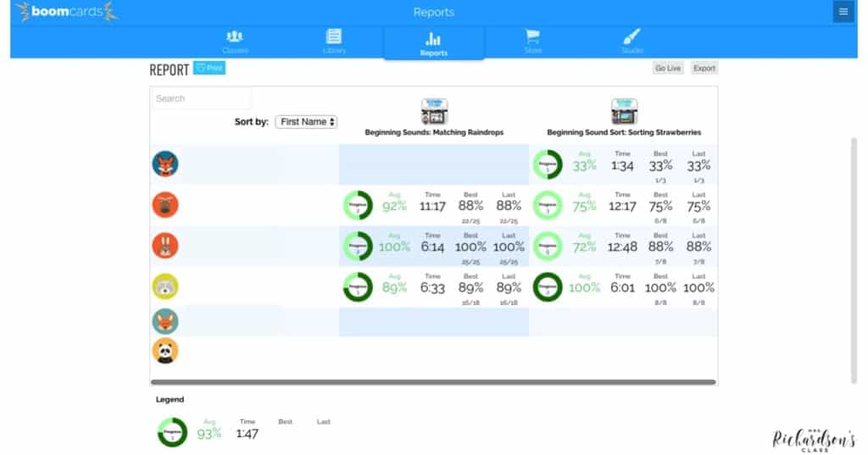Click the 12:48 time value
This screenshot has height=455, width=868.
pyautogui.click(x=622, y=247)
